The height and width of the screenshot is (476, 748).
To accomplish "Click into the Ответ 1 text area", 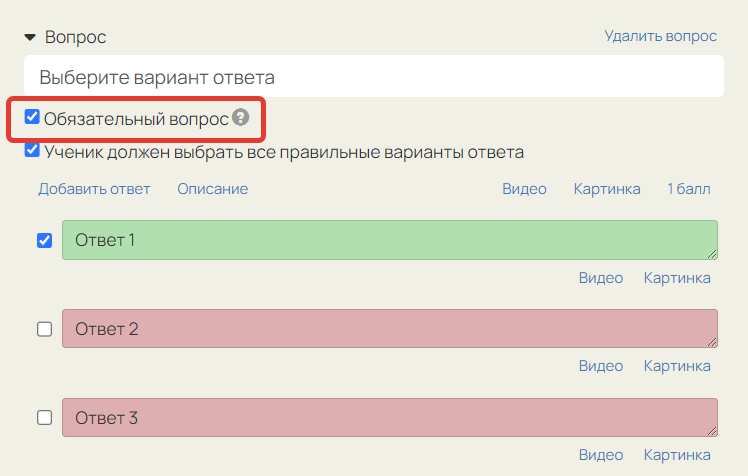I will tap(390, 240).
